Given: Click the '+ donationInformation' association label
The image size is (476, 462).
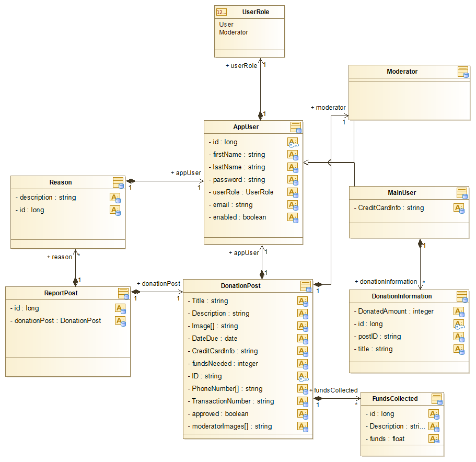Looking at the screenshot, I should [386, 282].
